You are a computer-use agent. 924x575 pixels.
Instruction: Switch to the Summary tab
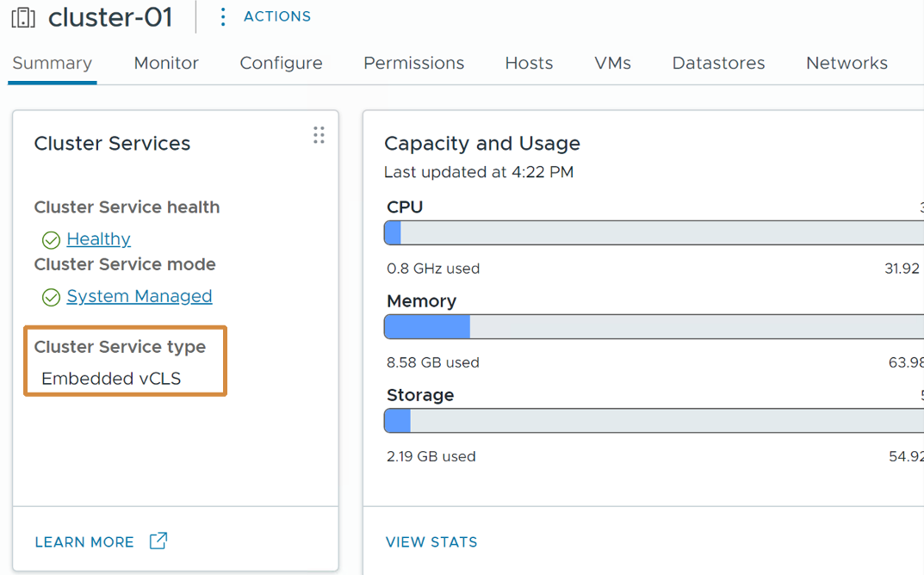coord(52,63)
